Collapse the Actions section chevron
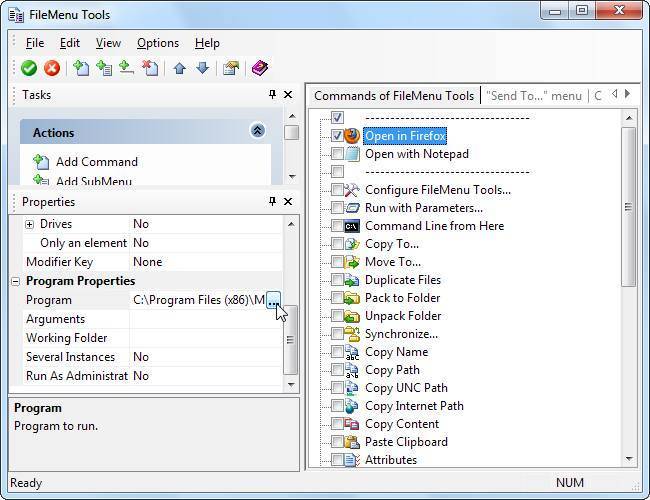 257,131
